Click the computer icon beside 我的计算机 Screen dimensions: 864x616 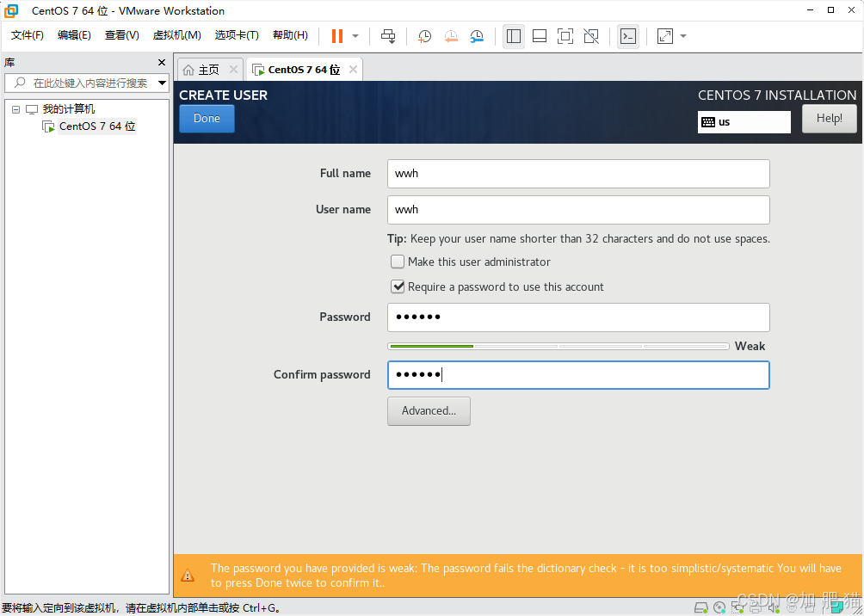pos(32,109)
